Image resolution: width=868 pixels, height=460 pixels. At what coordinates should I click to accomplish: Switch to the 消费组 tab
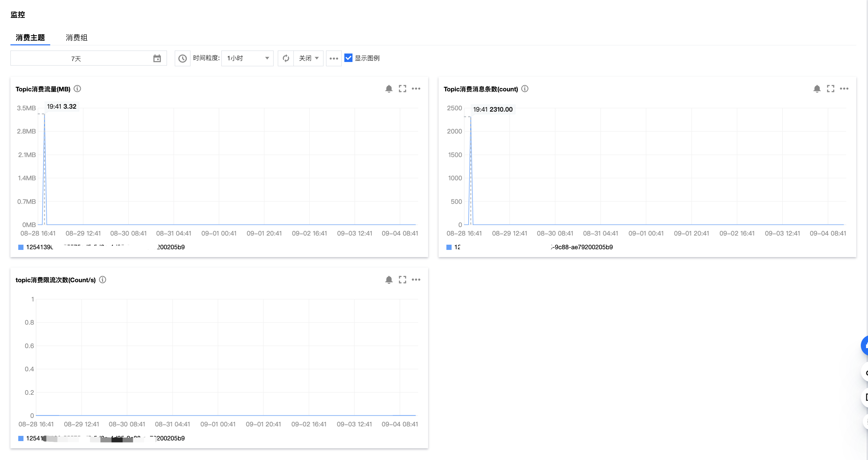(x=77, y=38)
